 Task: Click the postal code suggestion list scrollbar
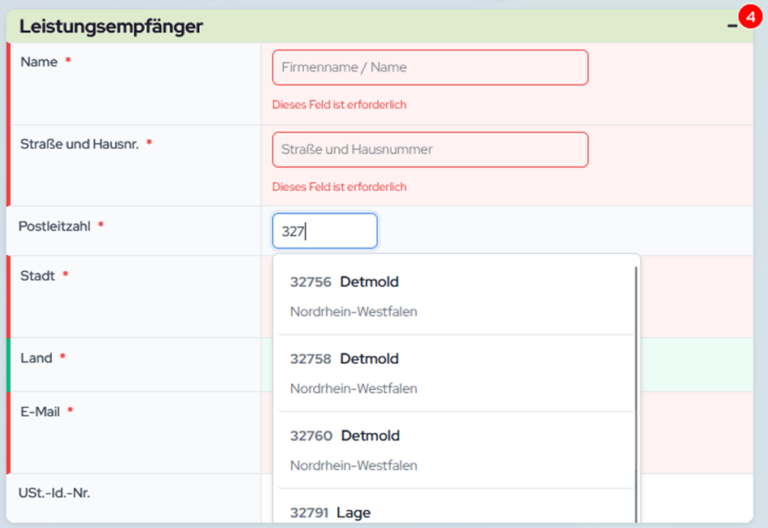[636, 390]
